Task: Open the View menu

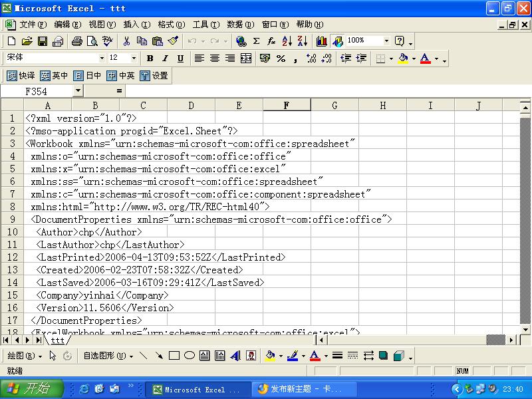Action: click(x=102, y=25)
